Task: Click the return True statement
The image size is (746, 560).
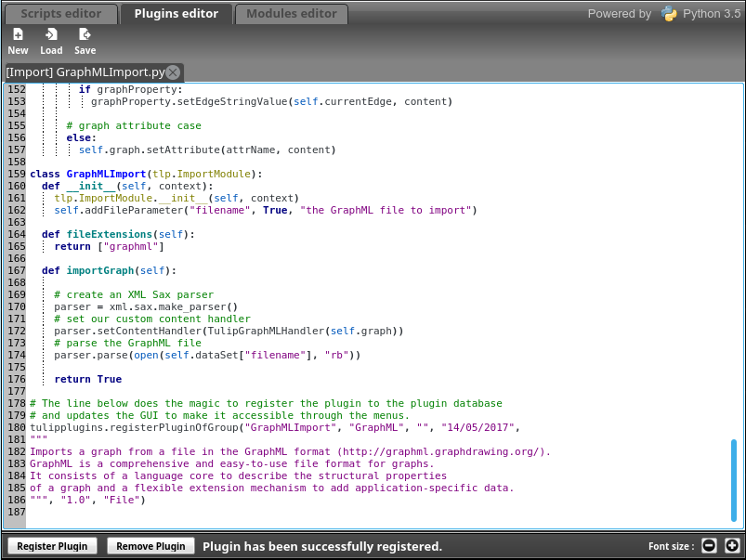Action: 87,379
